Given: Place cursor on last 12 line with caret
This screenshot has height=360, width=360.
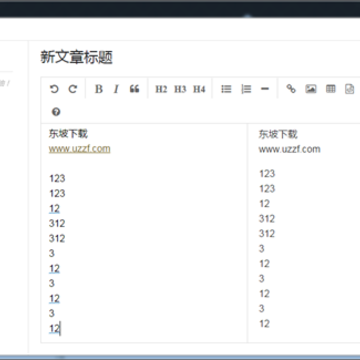Looking at the screenshot, I should pyautogui.click(x=55, y=329).
